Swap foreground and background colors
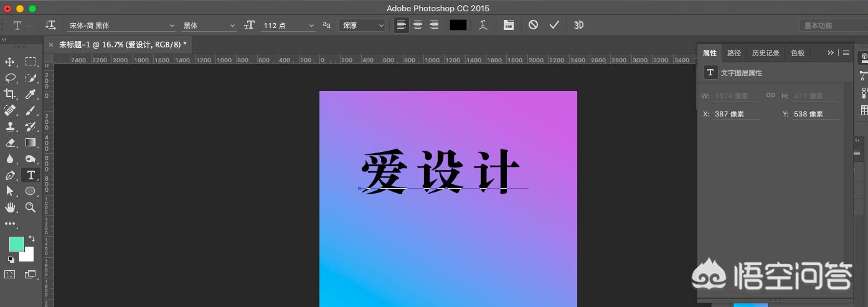 coord(32,239)
